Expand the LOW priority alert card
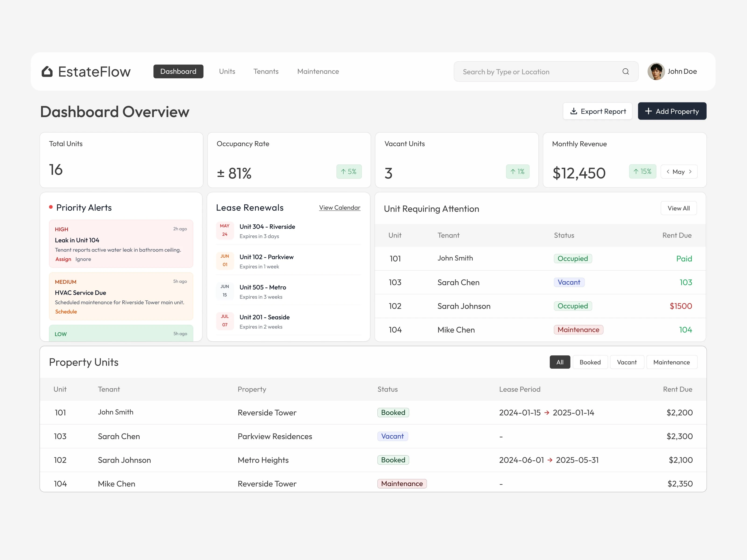Screen dimensions: 747x560 tap(121, 333)
